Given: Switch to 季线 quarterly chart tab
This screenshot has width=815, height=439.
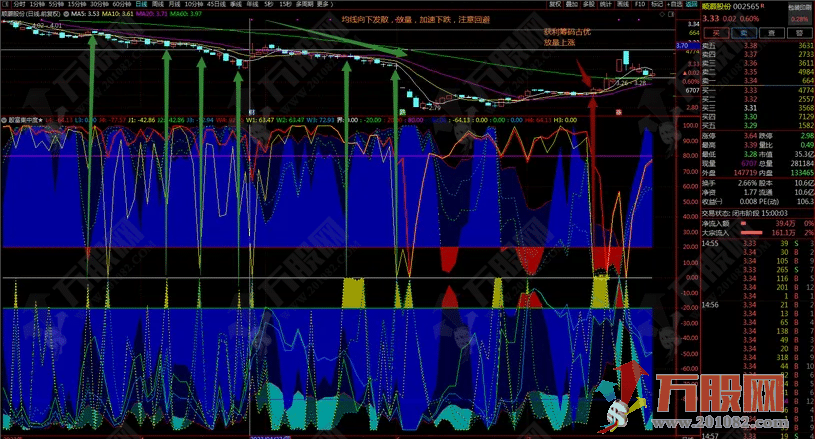Looking at the screenshot, I should [x=235, y=4].
